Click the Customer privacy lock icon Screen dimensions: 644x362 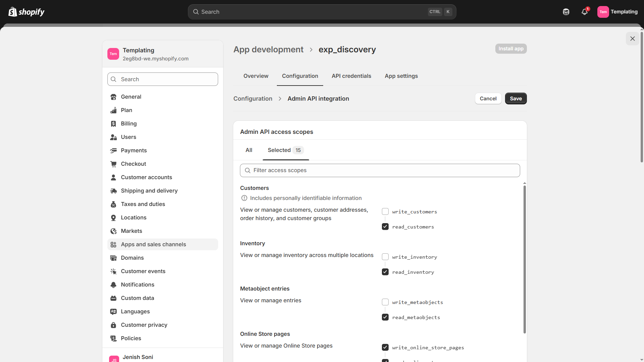pos(113,325)
